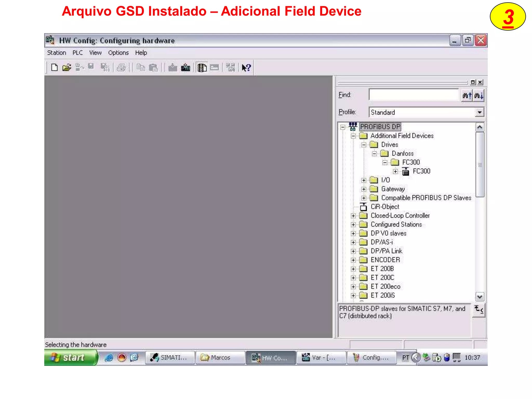Switch to Marcos folder taskbar button
The height and width of the screenshot is (399, 532).
pyautogui.click(x=220, y=358)
